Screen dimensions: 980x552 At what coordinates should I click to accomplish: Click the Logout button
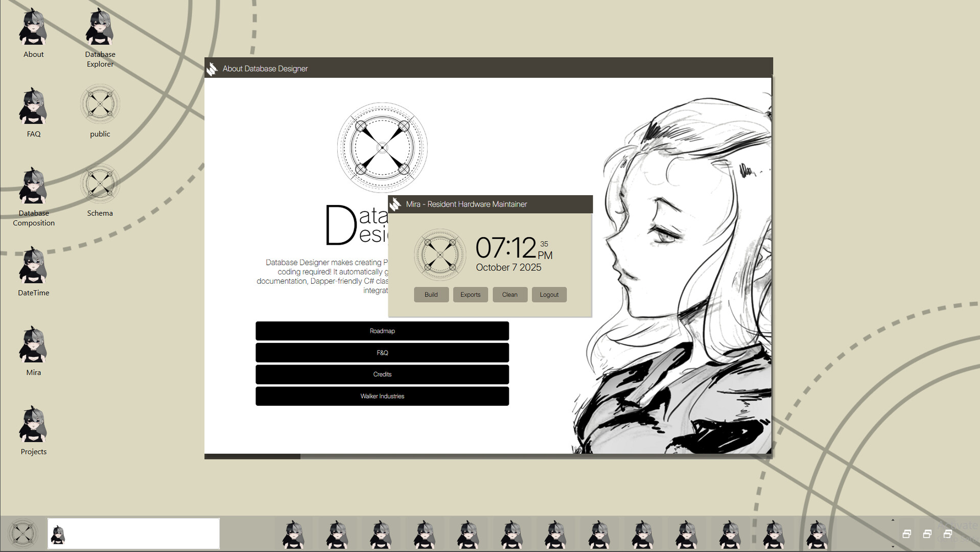549,294
